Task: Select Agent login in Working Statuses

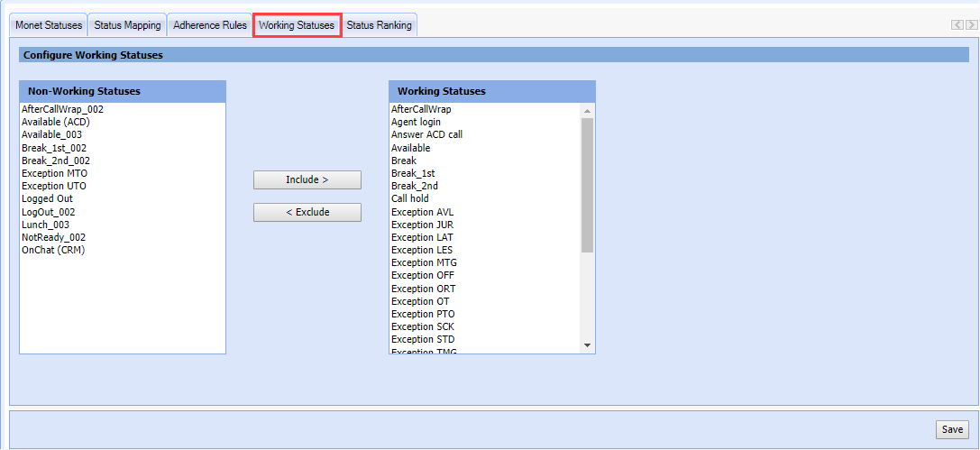Action: [416, 122]
